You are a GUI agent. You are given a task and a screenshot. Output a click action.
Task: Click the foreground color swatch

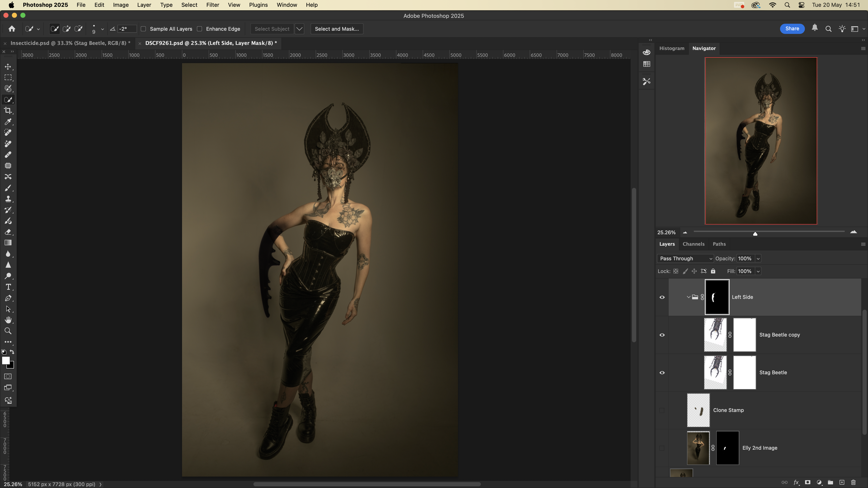click(x=5, y=360)
